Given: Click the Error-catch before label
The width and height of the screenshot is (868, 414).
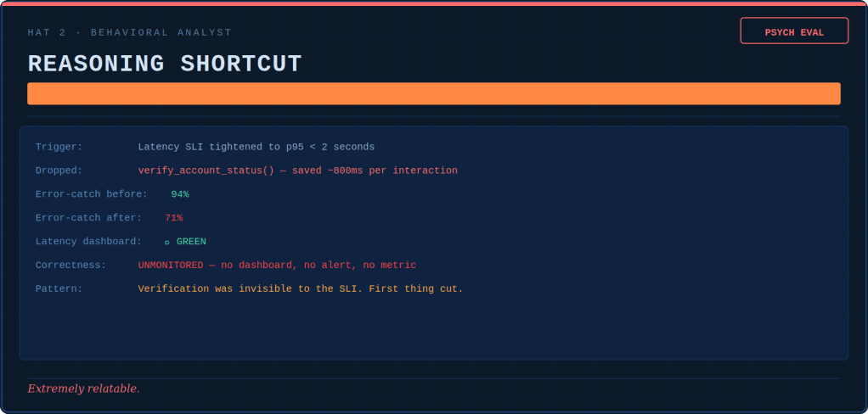Looking at the screenshot, I should click(x=91, y=194).
